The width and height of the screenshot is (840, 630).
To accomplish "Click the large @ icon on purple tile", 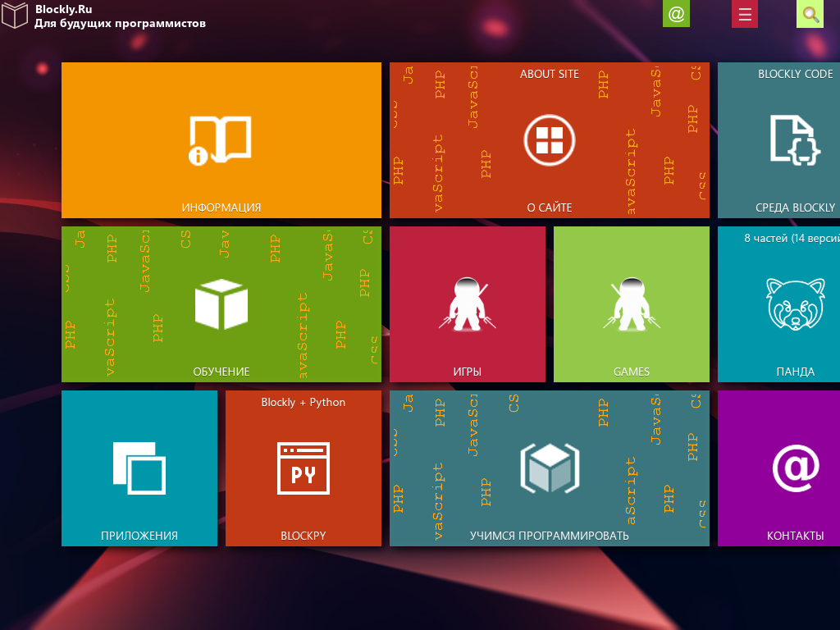I will [x=796, y=468].
